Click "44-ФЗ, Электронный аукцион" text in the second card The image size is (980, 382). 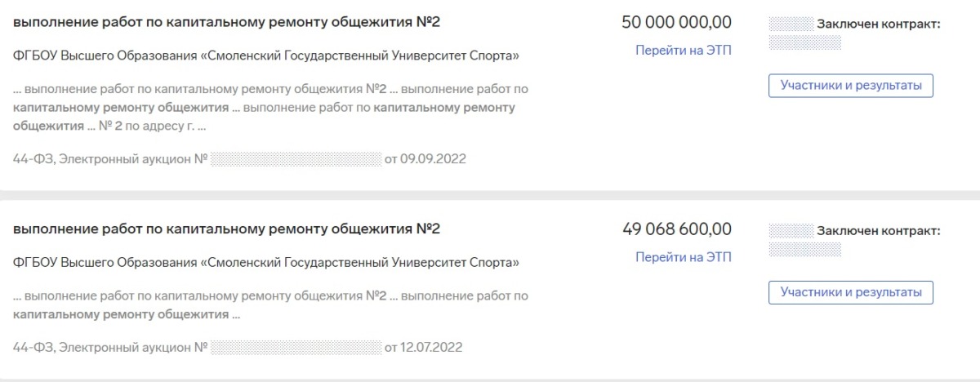(101, 348)
